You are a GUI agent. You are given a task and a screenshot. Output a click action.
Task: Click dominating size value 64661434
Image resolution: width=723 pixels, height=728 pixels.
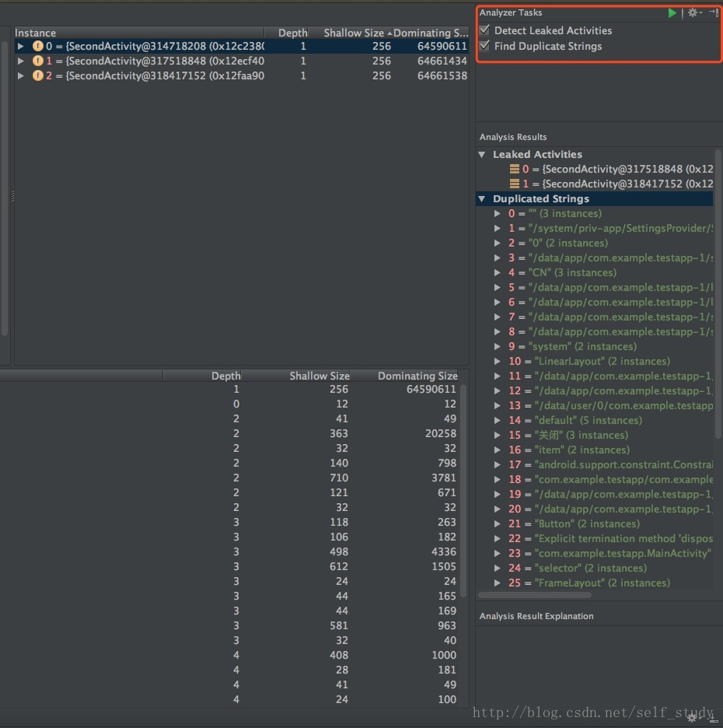point(442,61)
